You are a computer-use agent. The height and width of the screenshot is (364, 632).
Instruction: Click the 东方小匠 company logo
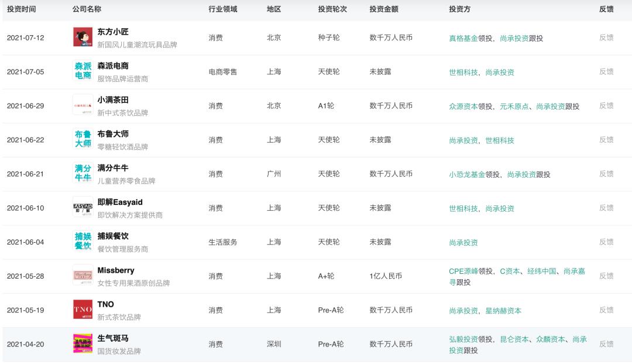click(83, 37)
